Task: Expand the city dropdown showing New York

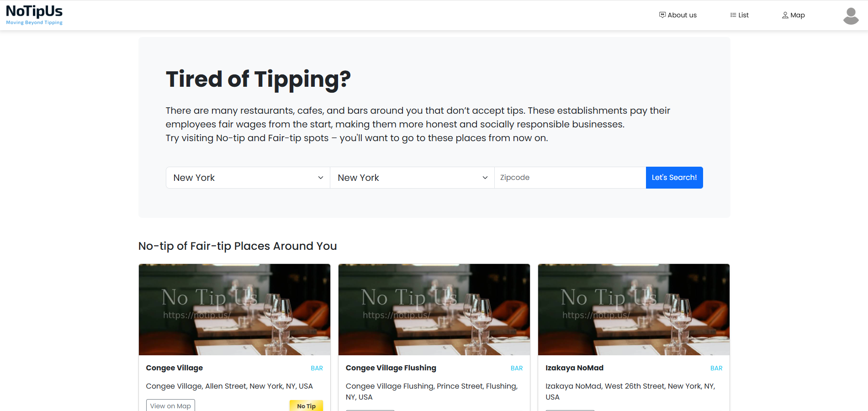Action: [x=413, y=178]
